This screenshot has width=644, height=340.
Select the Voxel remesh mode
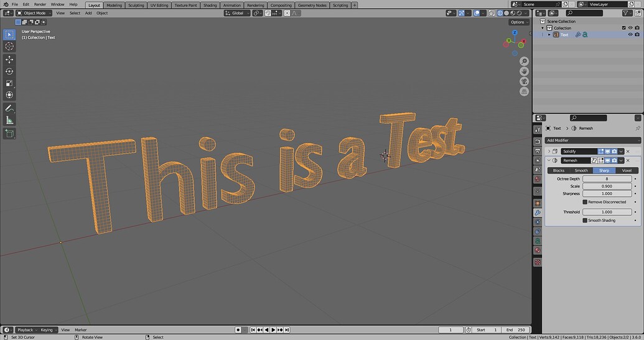pos(627,170)
